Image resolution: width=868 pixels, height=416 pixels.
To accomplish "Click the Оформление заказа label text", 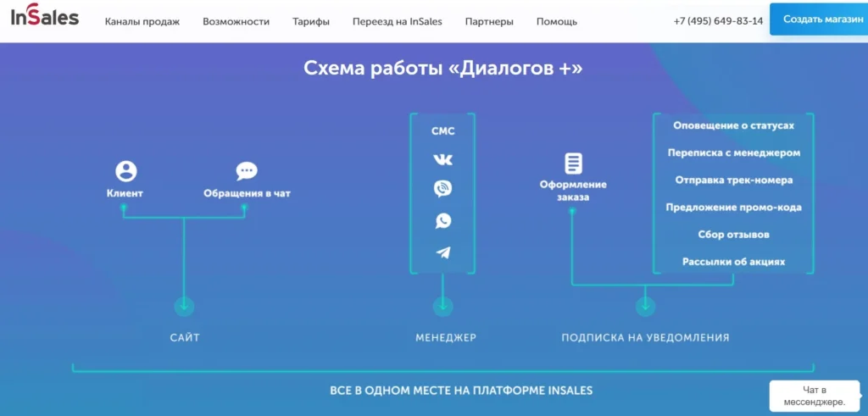I will tap(574, 191).
